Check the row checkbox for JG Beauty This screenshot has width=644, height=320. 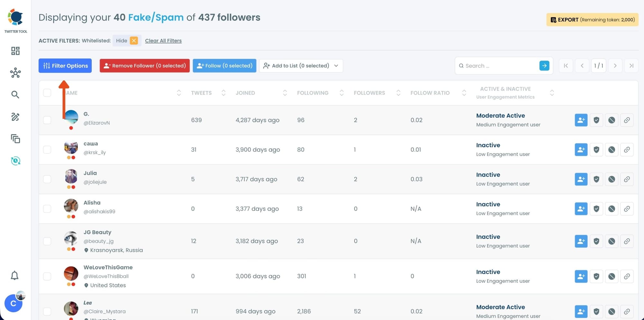tap(47, 241)
